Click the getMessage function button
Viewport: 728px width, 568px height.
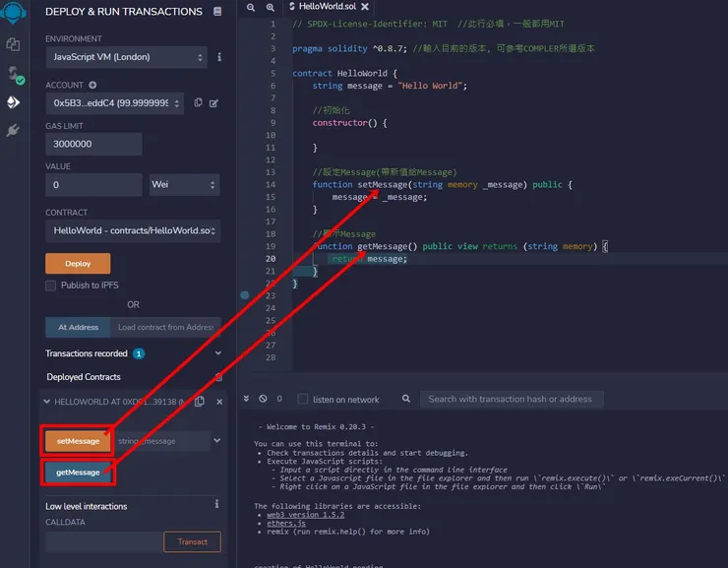(x=78, y=473)
